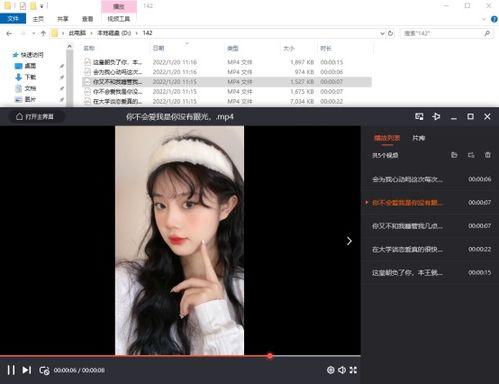
Task: Collapse the playlist panel with the chevron
Action: click(x=349, y=241)
